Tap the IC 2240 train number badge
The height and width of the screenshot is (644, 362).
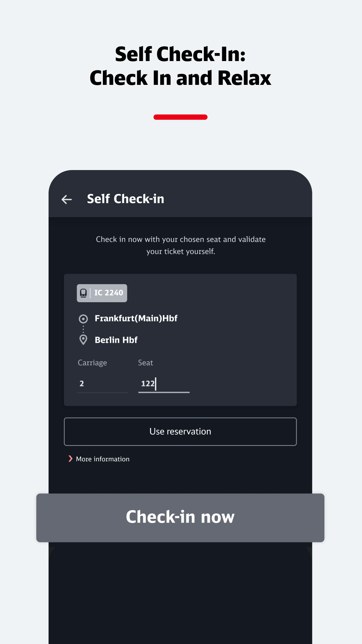coord(102,292)
